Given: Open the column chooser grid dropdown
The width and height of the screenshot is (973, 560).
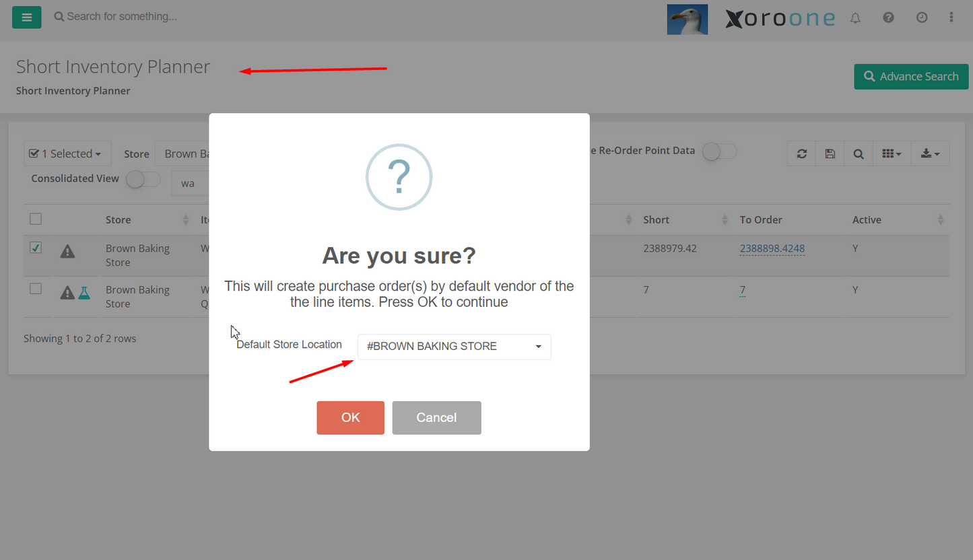Looking at the screenshot, I should click(892, 153).
